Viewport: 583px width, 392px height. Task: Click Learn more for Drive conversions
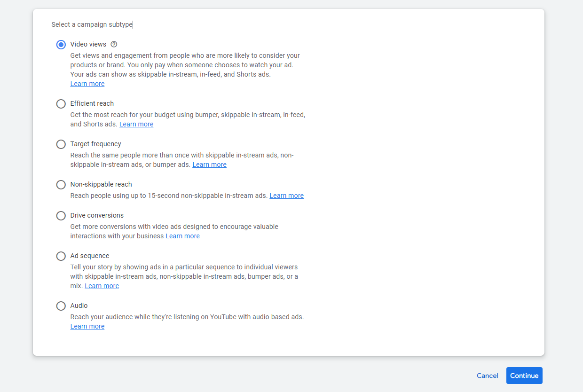coord(182,236)
